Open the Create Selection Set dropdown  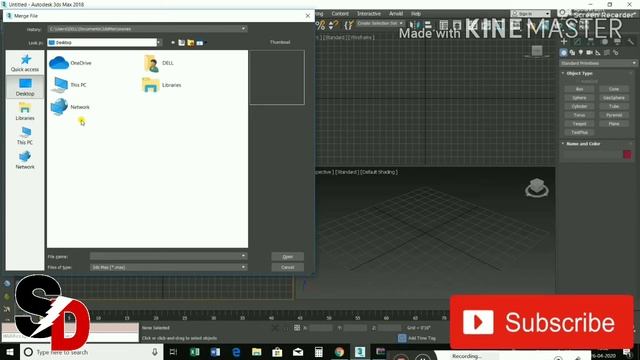[401, 23]
